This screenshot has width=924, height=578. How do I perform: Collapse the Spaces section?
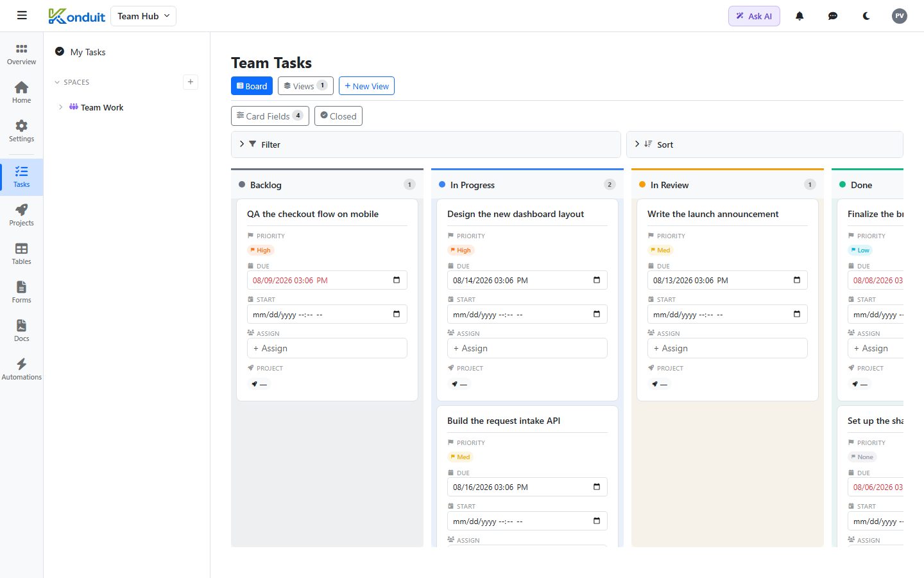[x=72, y=82]
